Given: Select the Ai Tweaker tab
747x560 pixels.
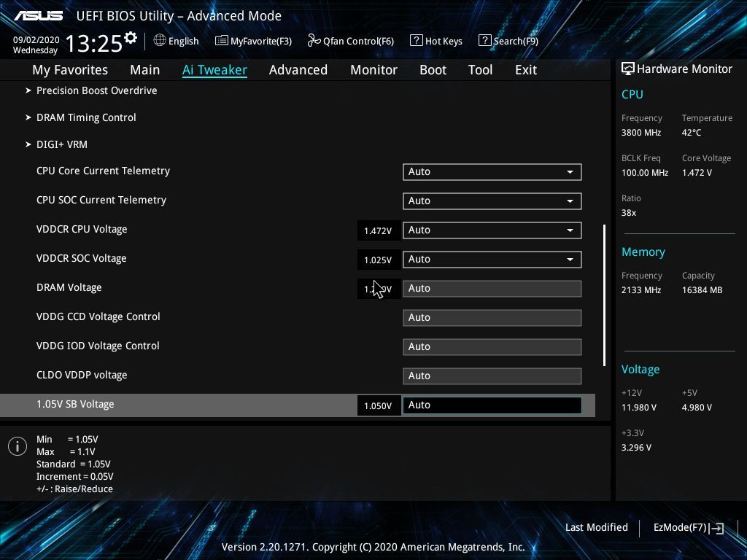Looking at the screenshot, I should coord(214,70).
